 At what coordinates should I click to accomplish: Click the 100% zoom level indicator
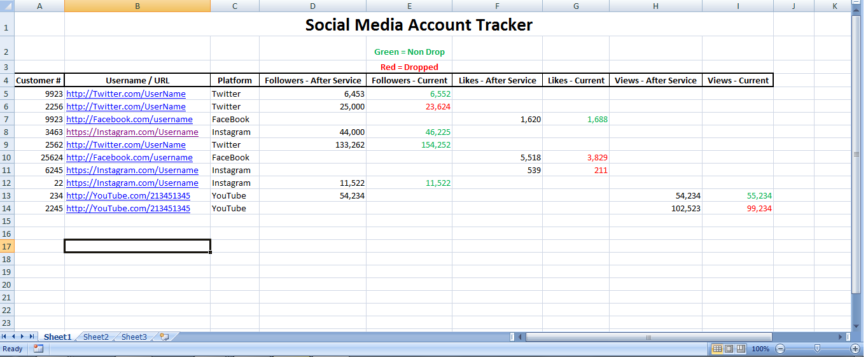click(x=760, y=349)
